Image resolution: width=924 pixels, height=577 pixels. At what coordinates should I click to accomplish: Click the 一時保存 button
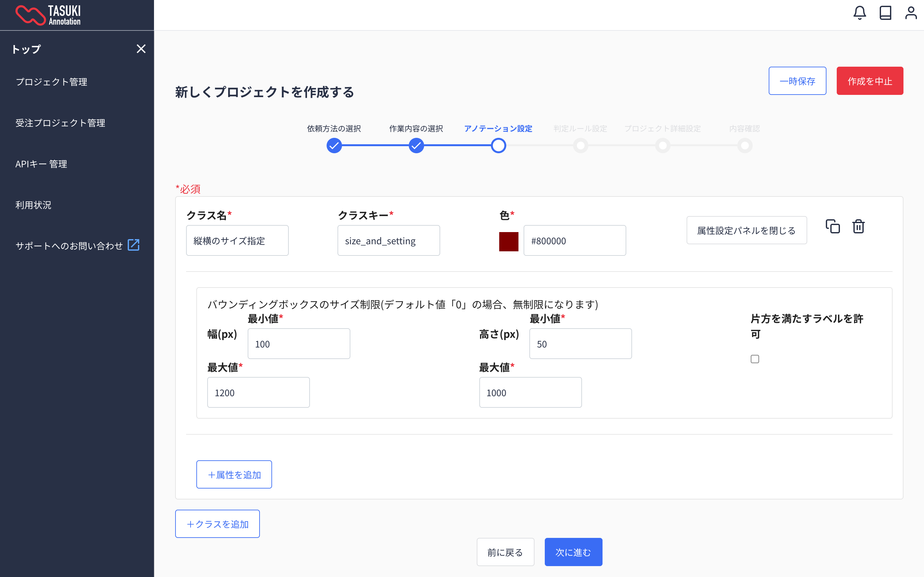[797, 81]
